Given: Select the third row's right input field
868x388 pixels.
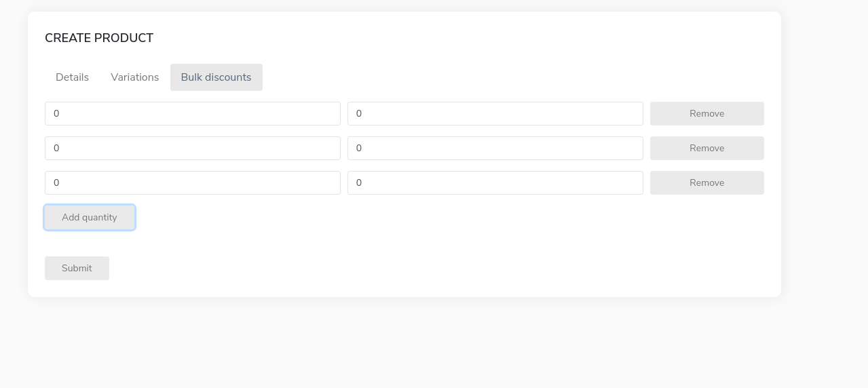Looking at the screenshot, I should [495, 183].
